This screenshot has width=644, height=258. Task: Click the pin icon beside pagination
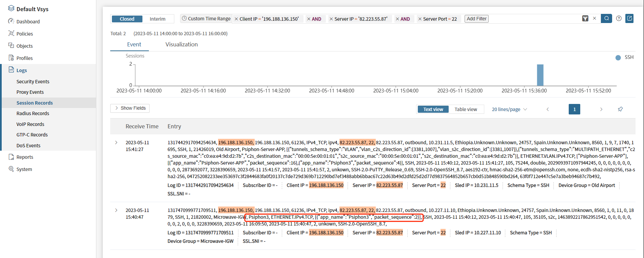pyautogui.click(x=620, y=109)
